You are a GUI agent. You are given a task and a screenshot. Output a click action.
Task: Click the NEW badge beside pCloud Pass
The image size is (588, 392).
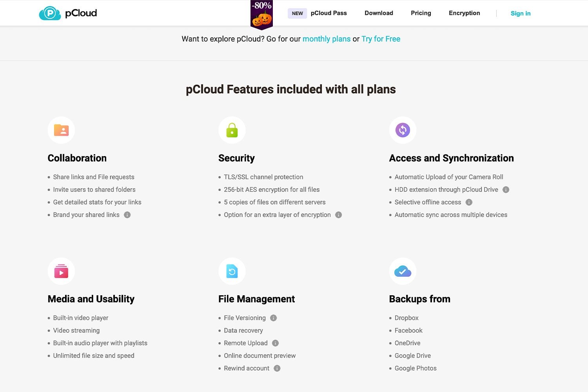(298, 13)
